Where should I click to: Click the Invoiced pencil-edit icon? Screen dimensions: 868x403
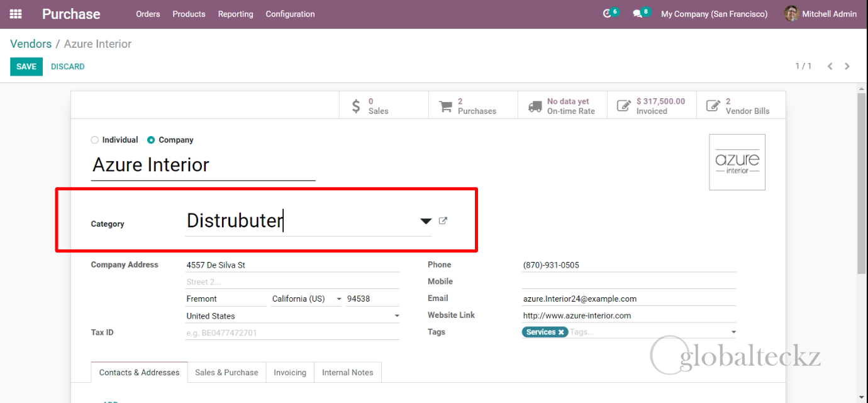click(x=624, y=106)
